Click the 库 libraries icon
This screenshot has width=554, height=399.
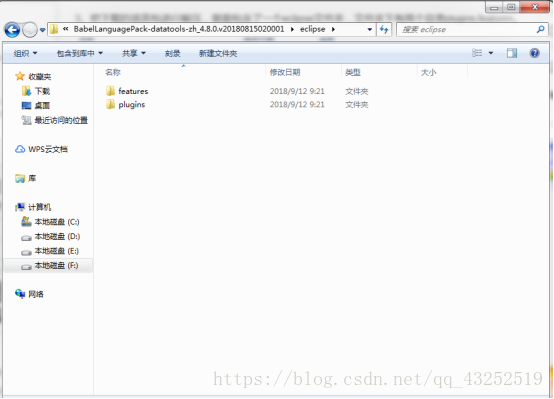20,178
